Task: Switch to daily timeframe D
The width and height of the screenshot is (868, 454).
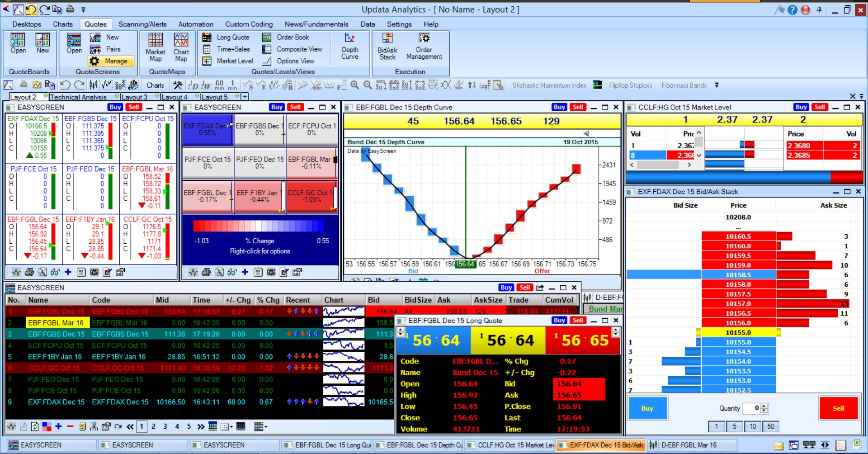Action: tap(193, 85)
